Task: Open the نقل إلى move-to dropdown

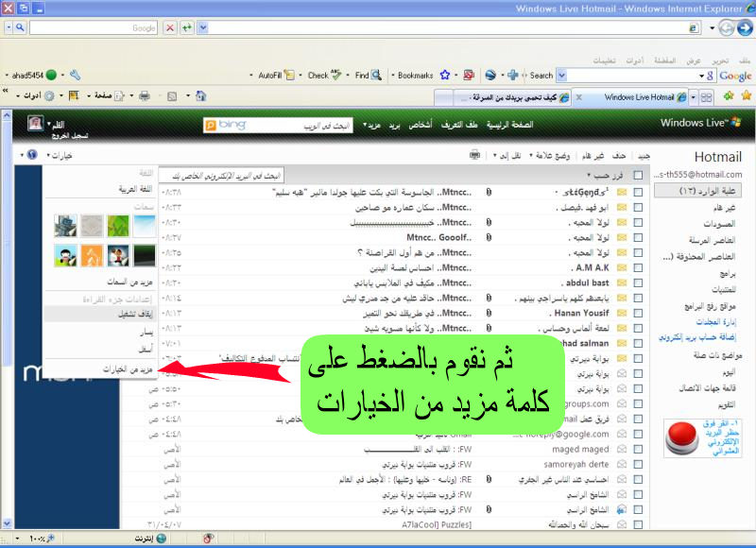Action: (x=507, y=155)
